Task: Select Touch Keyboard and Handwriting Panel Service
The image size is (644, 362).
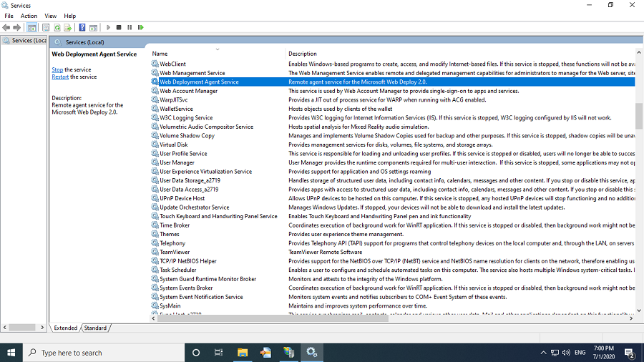Action: pyautogui.click(x=393, y=216)
